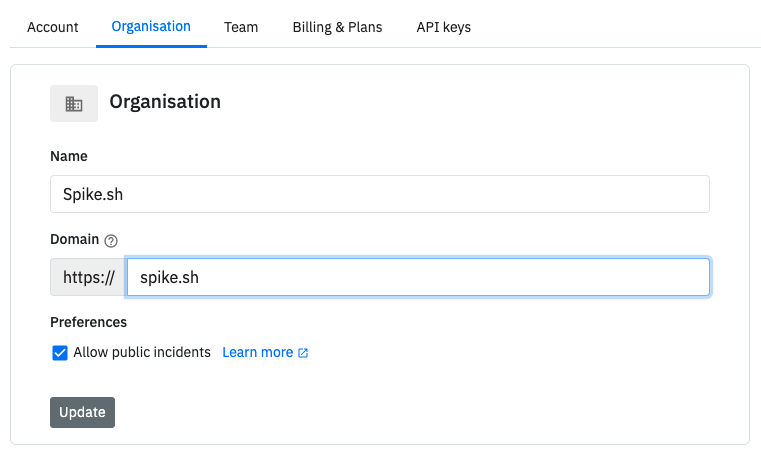The width and height of the screenshot is (761, 462).
Task: Select the Organisation tab
Action: (151, 27)
